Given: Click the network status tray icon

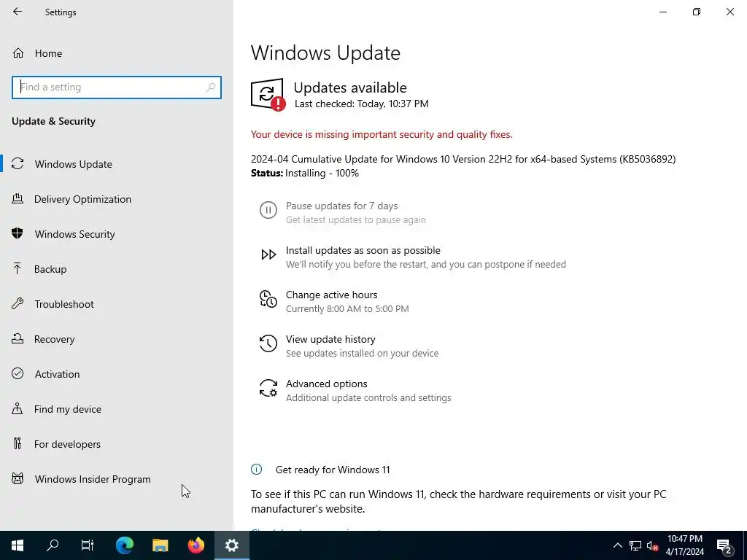Looking at the screenshot, I should pos(635,545).
